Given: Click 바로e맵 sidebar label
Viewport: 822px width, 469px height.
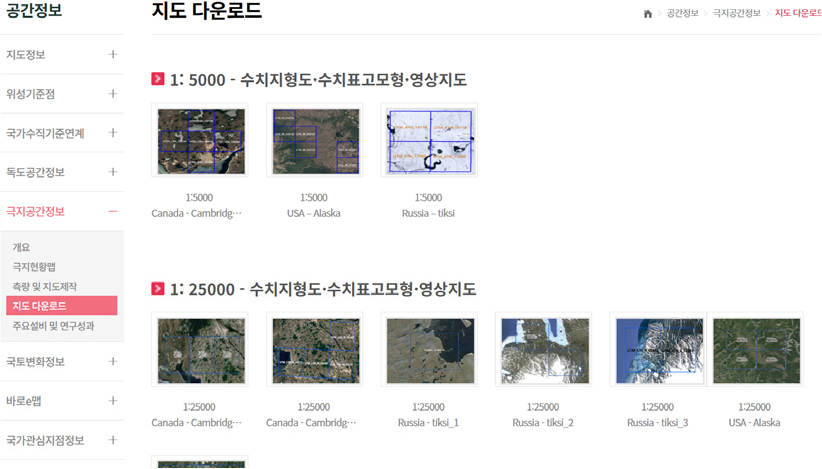Looking at the screenshot, I should [x=24, y=401].
